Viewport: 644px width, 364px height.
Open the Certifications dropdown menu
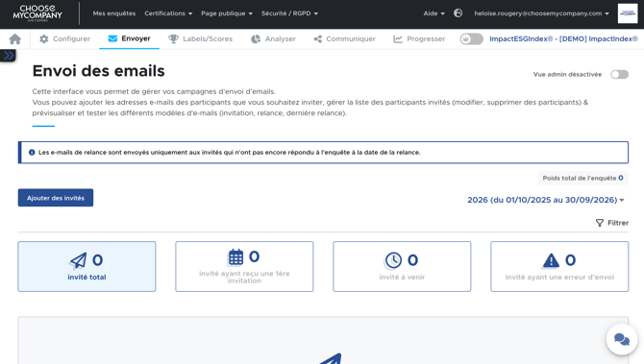(168, 13)
